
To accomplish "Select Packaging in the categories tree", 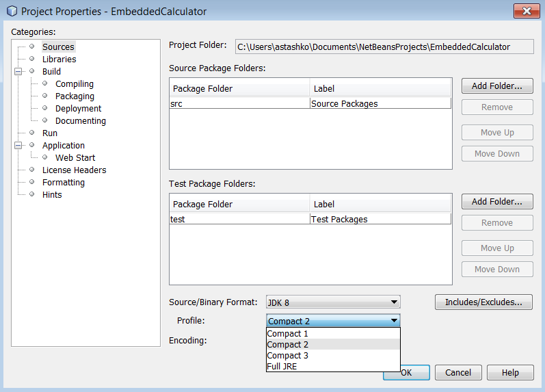I will point(75,96).
